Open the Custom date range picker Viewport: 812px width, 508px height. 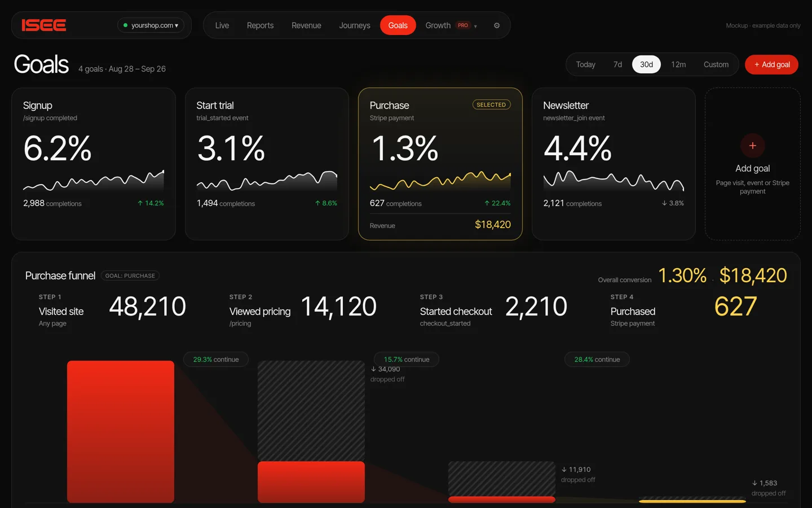(716, 64)
